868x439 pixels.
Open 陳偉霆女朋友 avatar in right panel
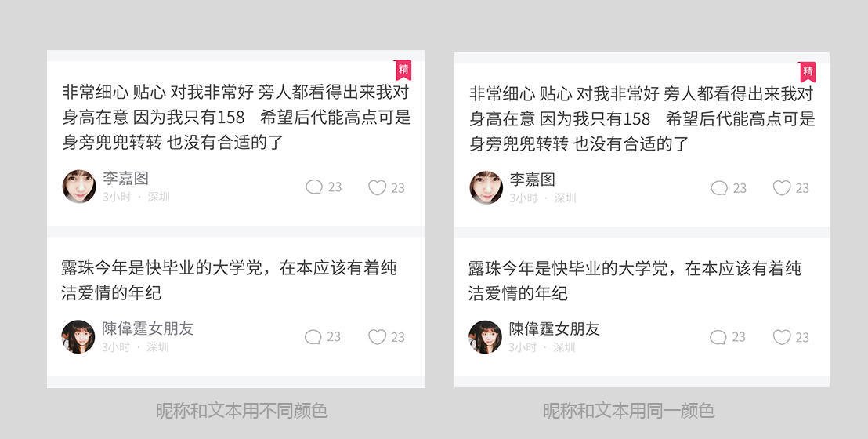485,337
